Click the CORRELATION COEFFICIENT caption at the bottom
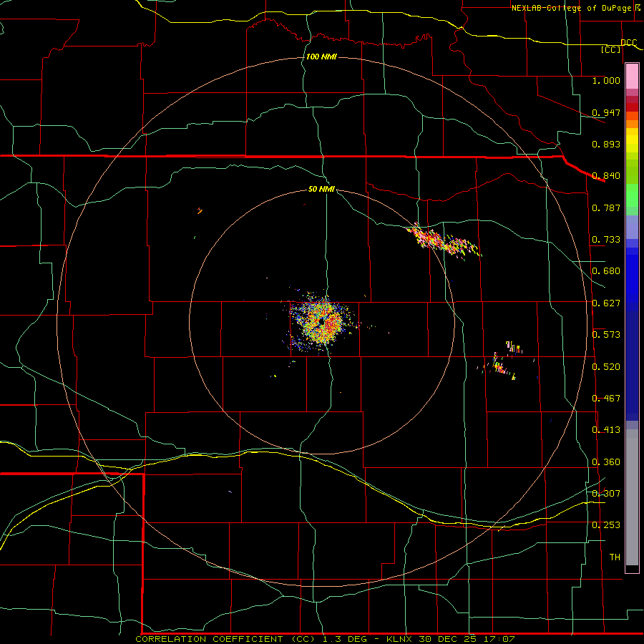644x644 pixels. [x=326, y=639]
